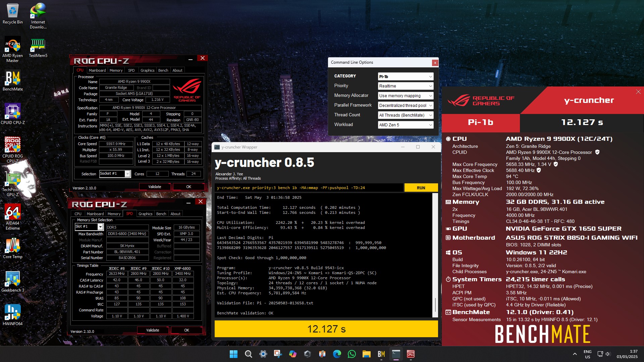
Task: Switch to Mainboard tab in upper CPU-Z
Action: [x=97, y=70]
